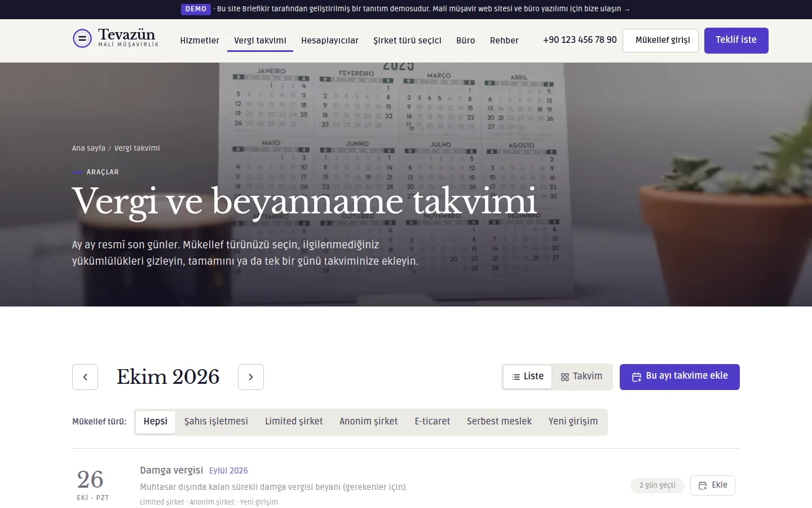Open the Vergi takvimi nav item
Viewport: 812px width, 508px height.
click(260, 41)
